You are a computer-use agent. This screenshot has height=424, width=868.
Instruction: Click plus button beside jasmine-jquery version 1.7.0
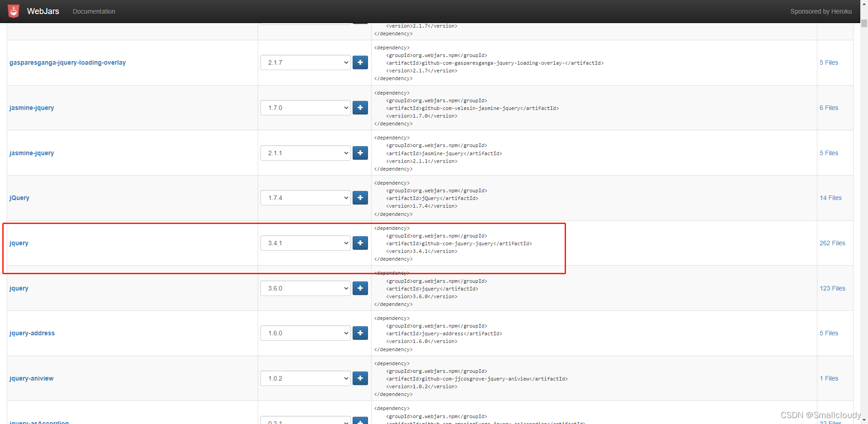360,108
